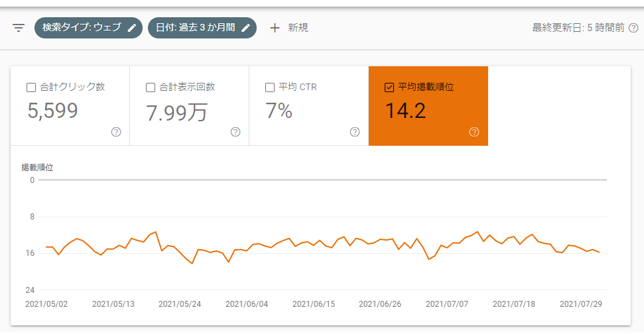Click pencil icon on 検索タイプ chip
This screenshot has height=334, width=644.
click(132, 28)
